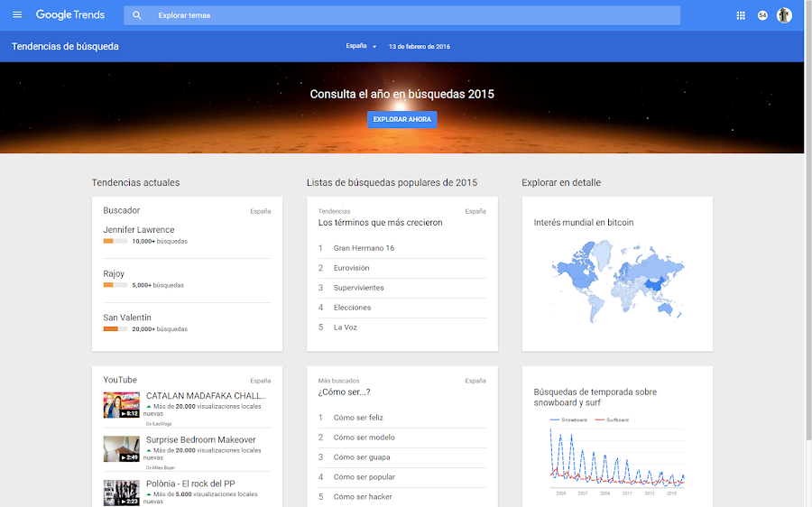
Task: Focus the Explorar temas search field
Action: 401,15
